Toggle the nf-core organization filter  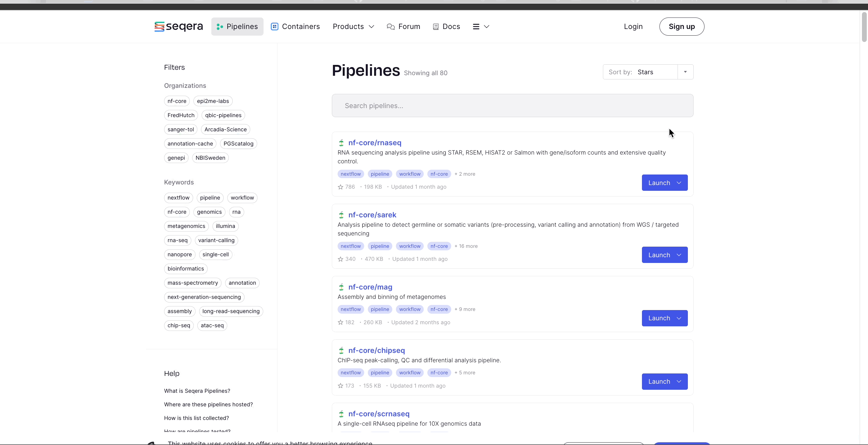click(177, 101)
